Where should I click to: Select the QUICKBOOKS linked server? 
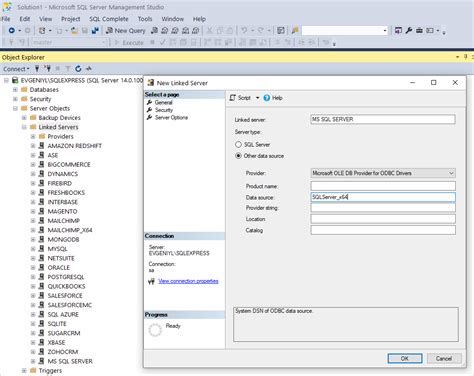(x=66, y=286)
